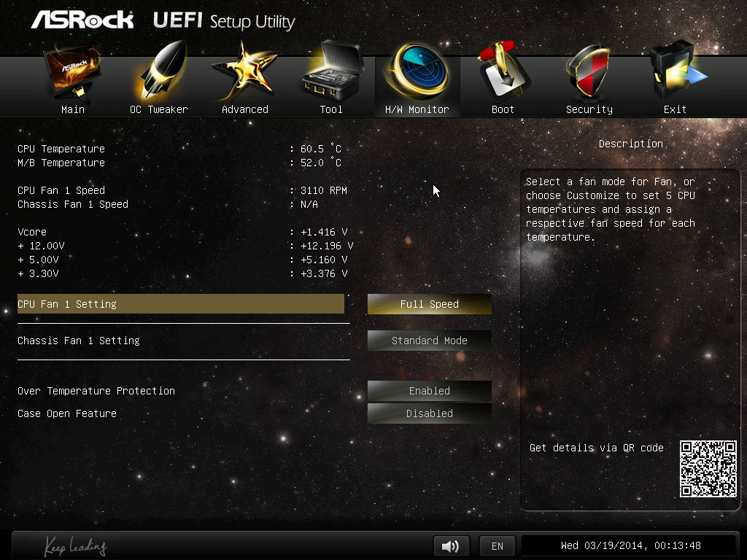Click the +5.160 V voltage value
This screenshot has height=560, width=747.
point(323,260)
